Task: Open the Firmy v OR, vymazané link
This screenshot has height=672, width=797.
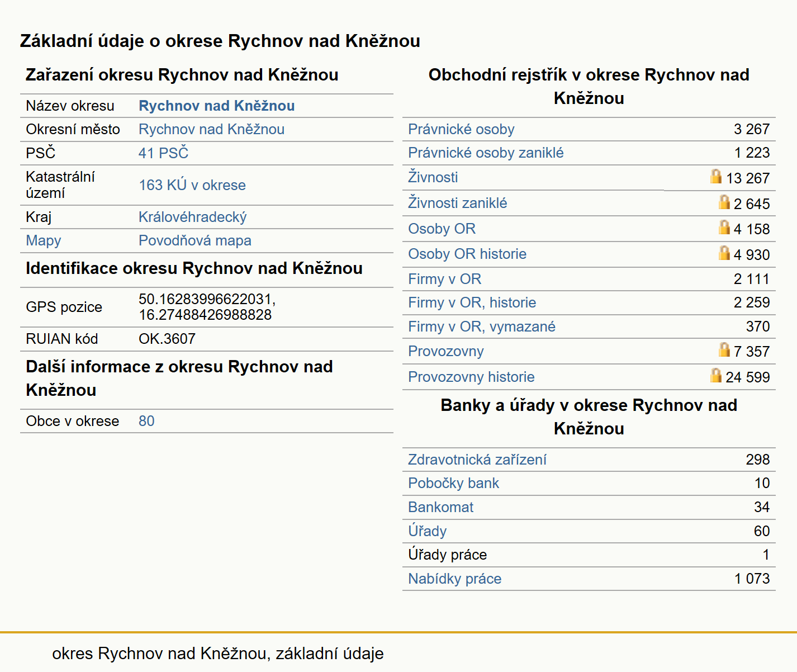Action: (482, 326)
